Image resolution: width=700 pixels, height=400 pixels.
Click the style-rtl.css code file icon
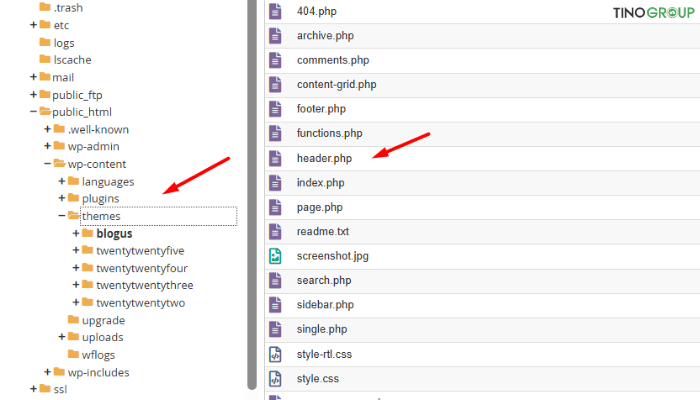click(x=275, y=354)
